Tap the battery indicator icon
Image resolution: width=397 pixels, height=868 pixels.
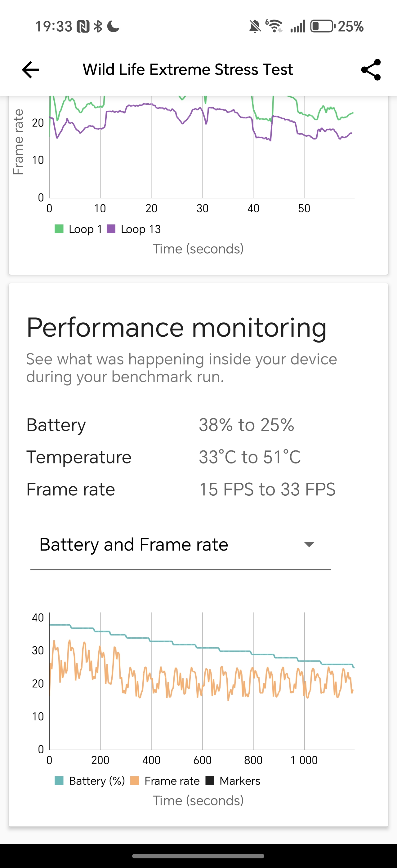[x=323, y=26]
